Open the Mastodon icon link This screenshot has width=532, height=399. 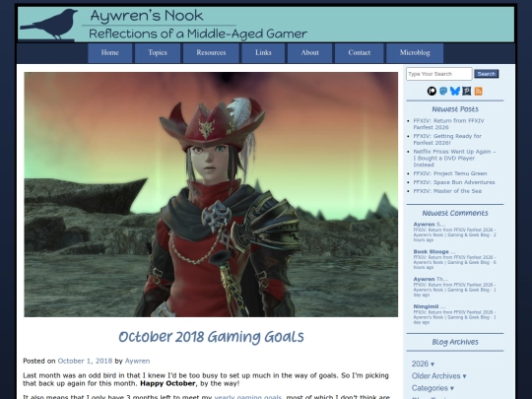point(443,91)
